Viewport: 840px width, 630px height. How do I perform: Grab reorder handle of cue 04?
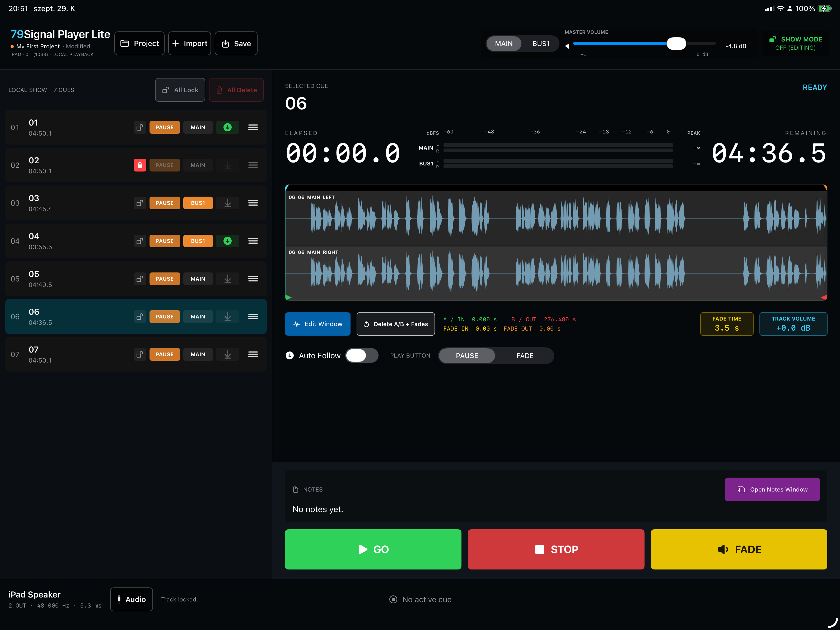coord(253,241)
